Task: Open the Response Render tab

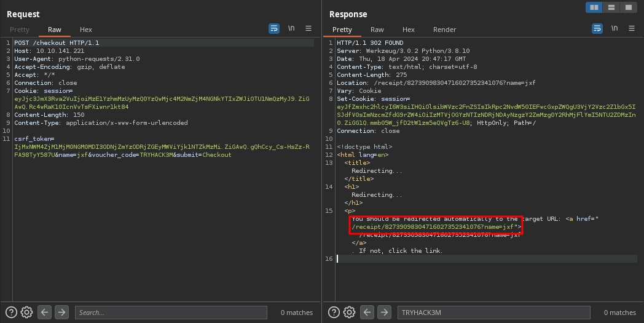Action: 444,30
